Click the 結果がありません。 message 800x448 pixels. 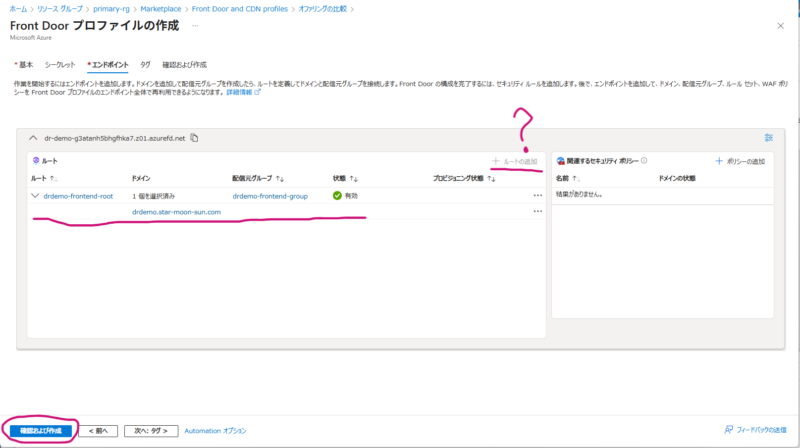(579, 194)
